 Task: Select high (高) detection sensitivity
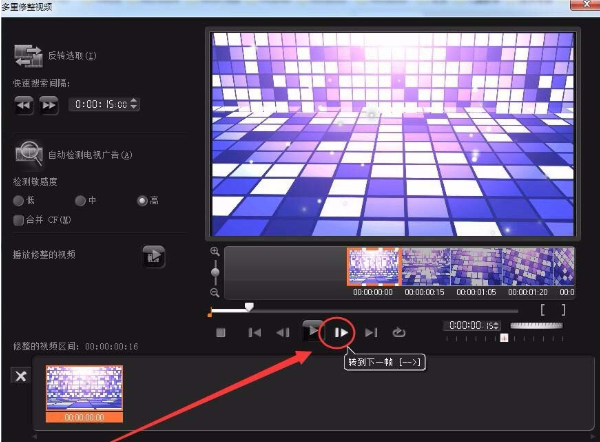pos(142,201)
